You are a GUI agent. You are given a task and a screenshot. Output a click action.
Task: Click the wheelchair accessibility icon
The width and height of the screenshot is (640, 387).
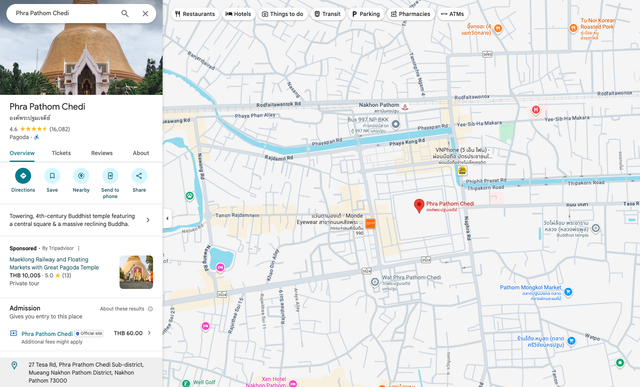point(36,137)
